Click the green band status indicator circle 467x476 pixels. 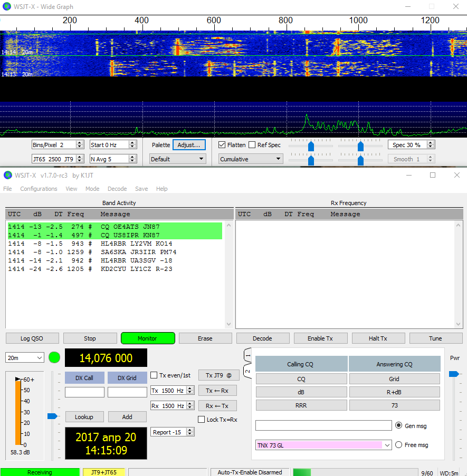point(54,357)
